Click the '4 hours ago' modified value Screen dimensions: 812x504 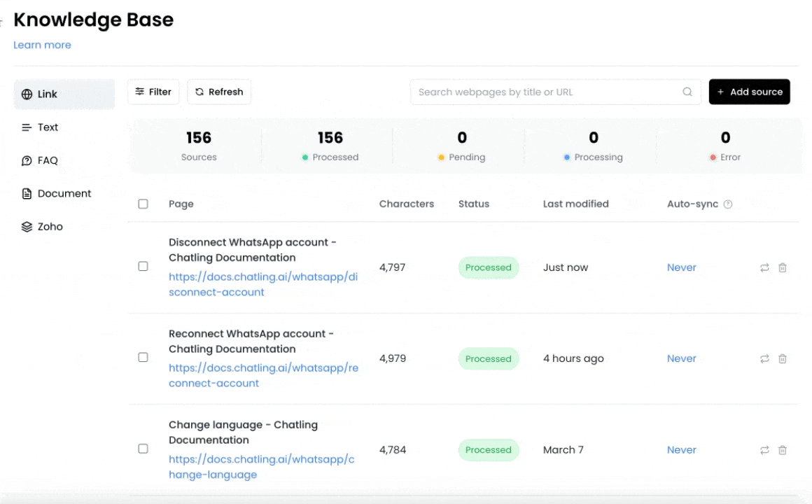573,358
